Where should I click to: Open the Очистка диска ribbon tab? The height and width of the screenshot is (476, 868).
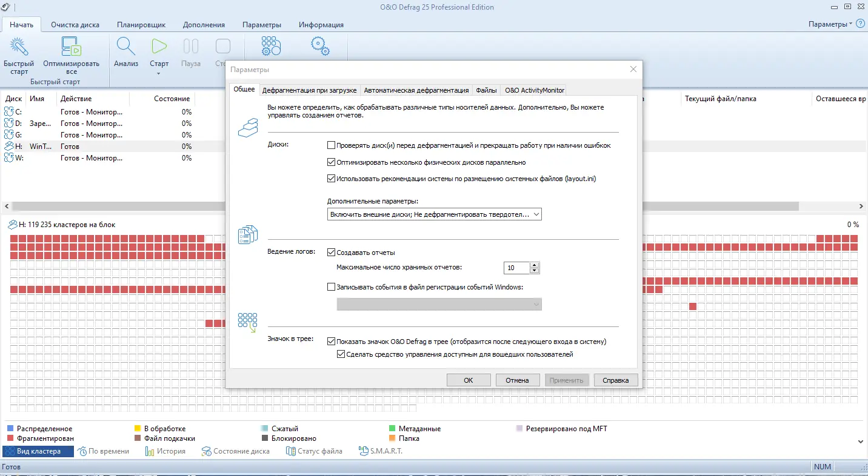(75, 25)
